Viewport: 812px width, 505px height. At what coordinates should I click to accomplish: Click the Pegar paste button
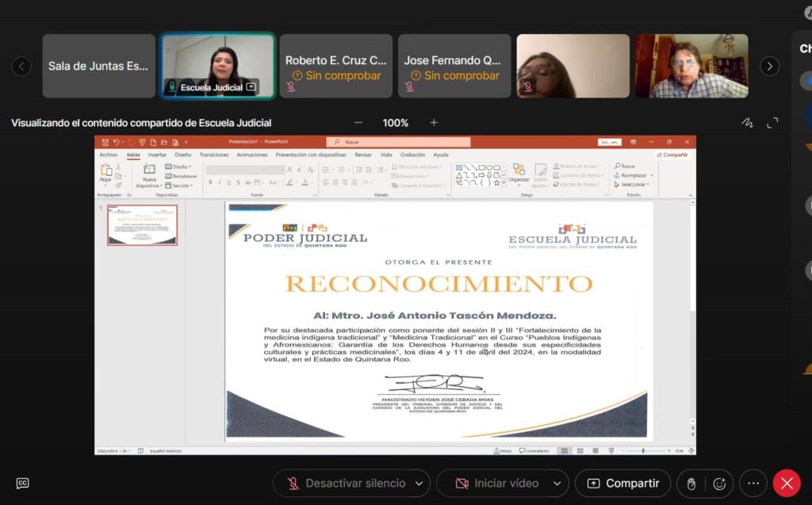pyautogui.click(x=105, y=174)
